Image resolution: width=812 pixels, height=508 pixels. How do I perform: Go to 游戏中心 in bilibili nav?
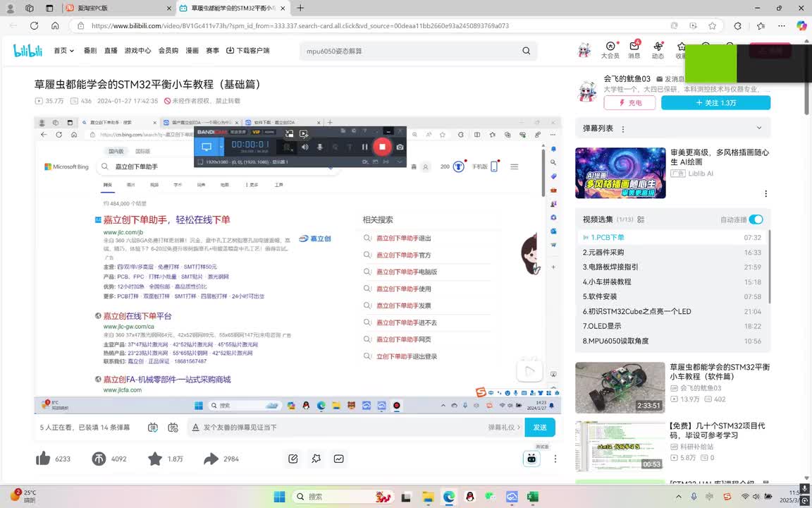point(137,50)
